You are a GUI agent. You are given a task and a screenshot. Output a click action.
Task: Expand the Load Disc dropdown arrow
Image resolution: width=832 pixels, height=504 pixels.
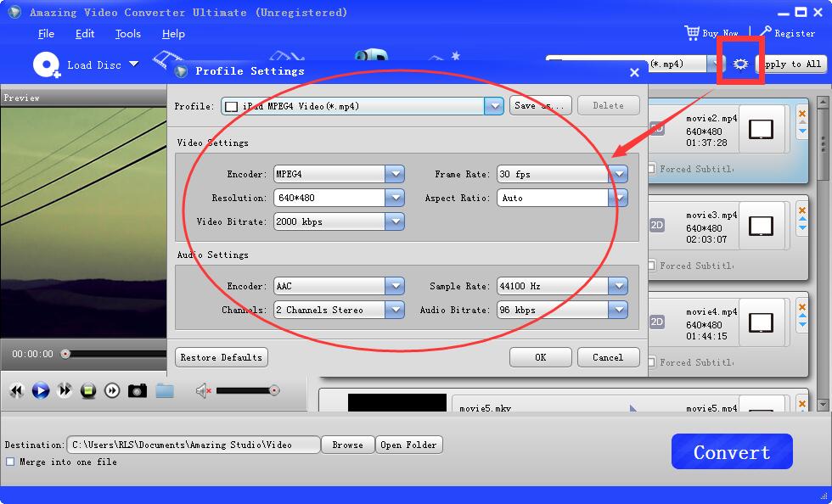pyautogui.click(x=134, y=64)
